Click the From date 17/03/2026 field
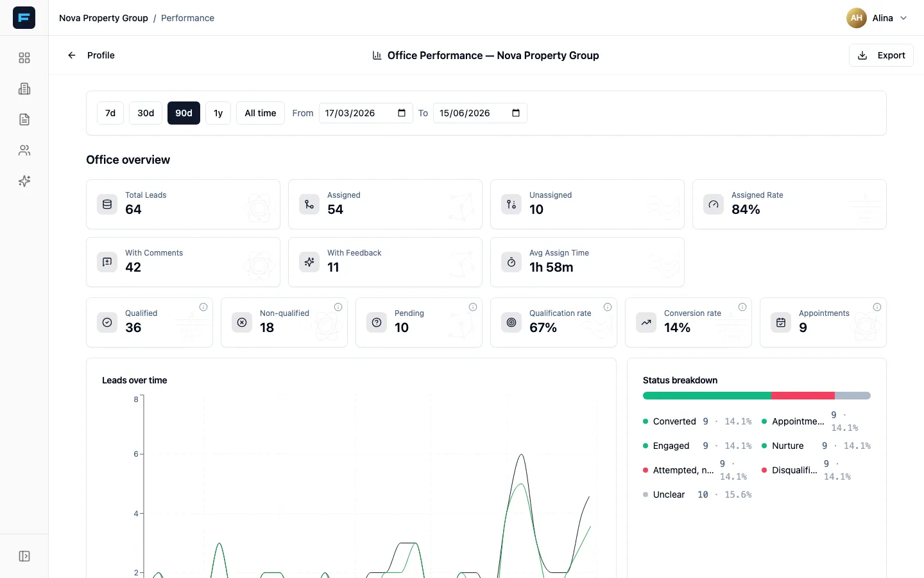This screenshot has width=924, height=578. pos(366,113)
